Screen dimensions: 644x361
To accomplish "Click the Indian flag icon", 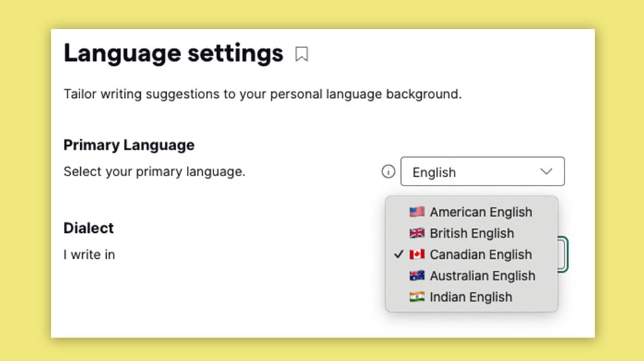I will coord(417,297).
